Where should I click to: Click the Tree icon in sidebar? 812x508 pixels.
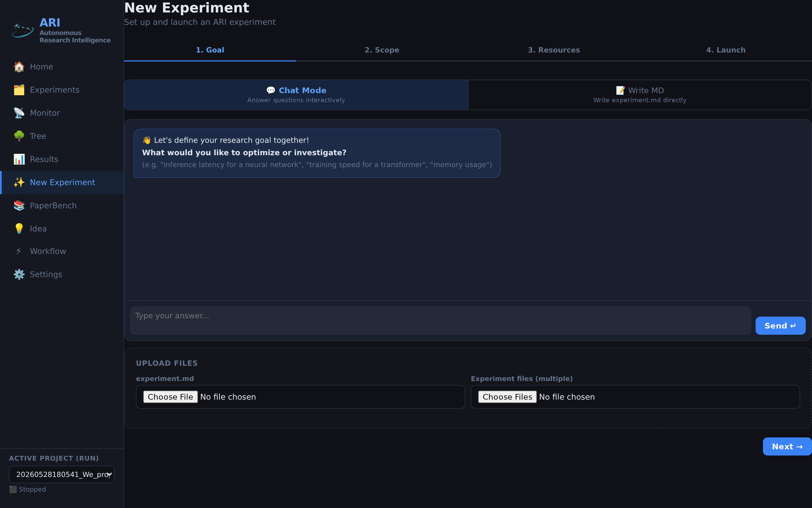click(19, 136)
